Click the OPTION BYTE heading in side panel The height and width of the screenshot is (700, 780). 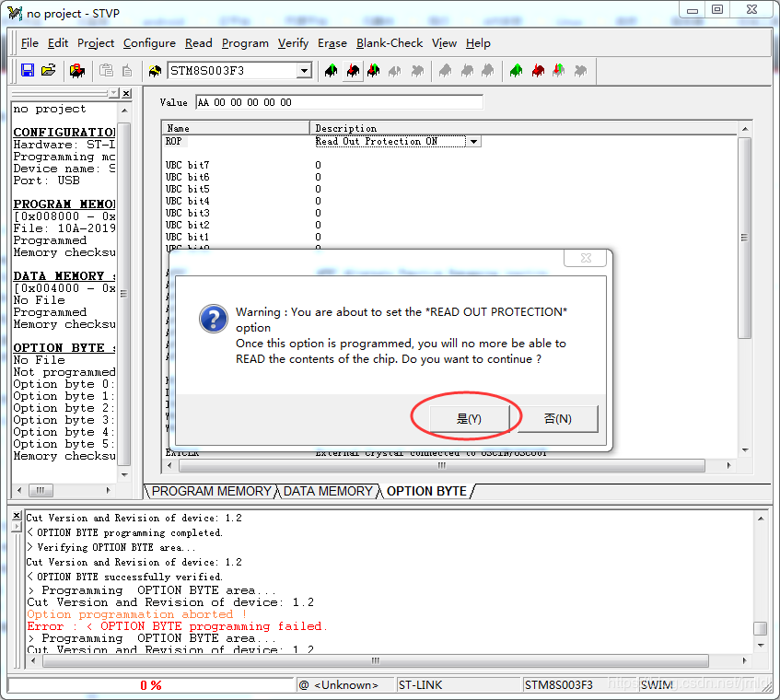pyautogui.click(x=64, y=348)
